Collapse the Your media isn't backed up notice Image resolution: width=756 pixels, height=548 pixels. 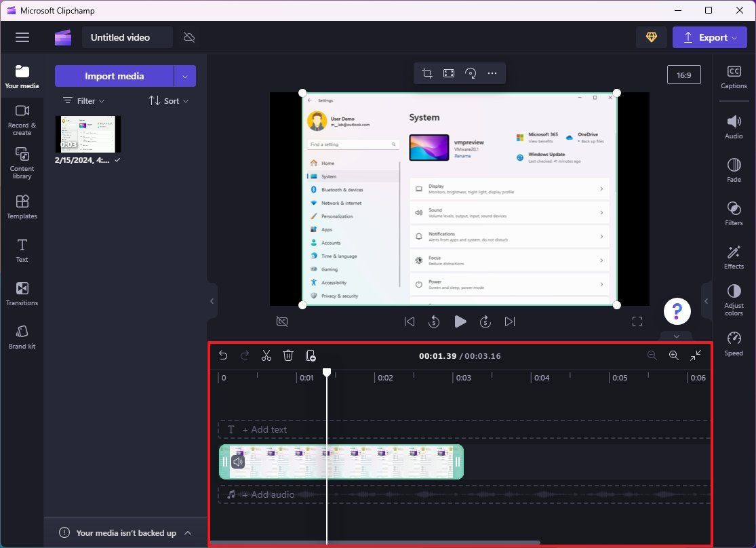[x=188, y=532]
